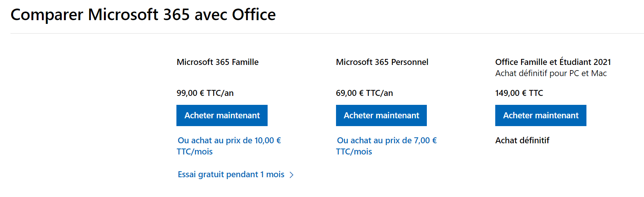The width and height of the screenshot is (644, 197).
Task: Click the Achat définitif label under Office button
Action: (x=522, y=140)
